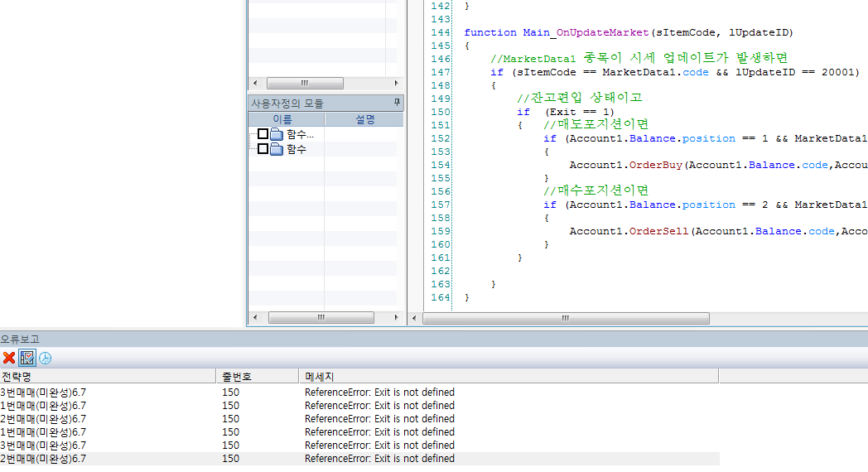Click the scrollbar thumb above the 사용자정의 모듈 panel
This screenshot has width=868, height=472.
pyautogui.click(x=305, y=83)
